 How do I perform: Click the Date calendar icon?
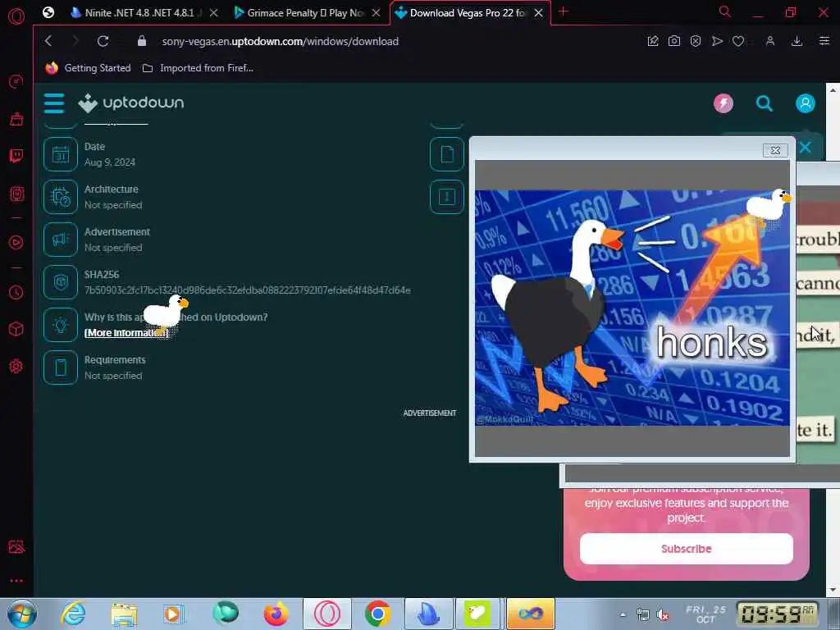(x=61, y=154)
